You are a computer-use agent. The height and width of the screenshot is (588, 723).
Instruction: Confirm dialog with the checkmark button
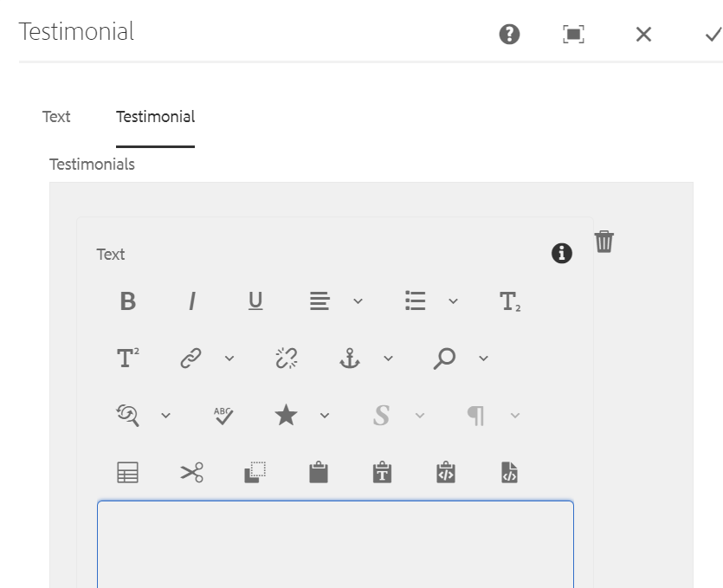point(713,34)
